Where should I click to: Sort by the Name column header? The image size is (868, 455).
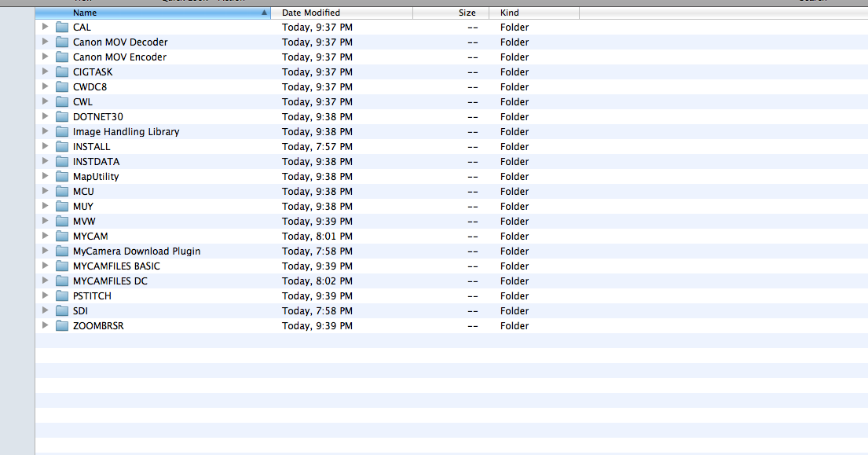coord(153,13)
